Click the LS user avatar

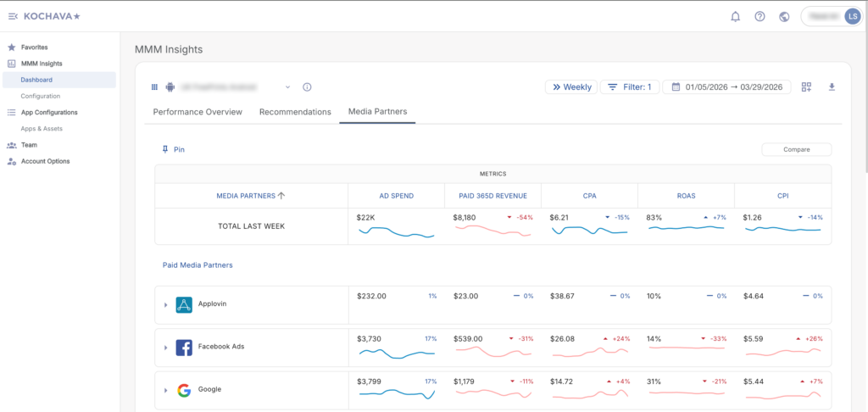(852, 16)
